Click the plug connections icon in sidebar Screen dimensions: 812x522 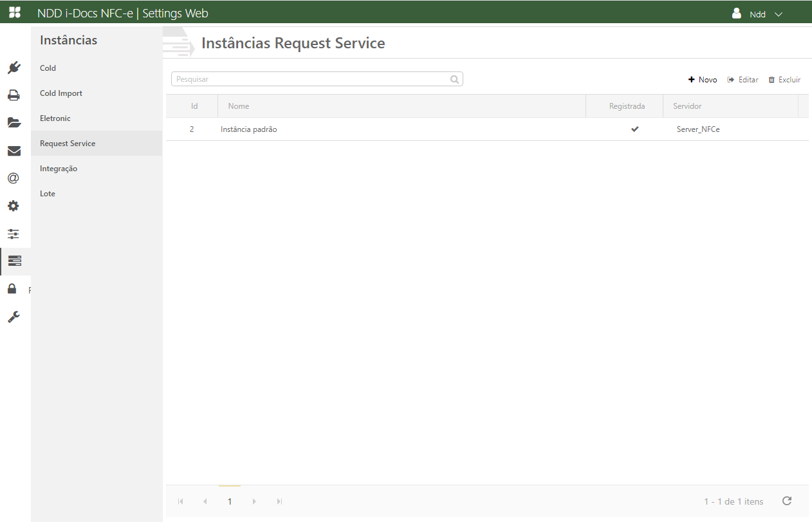point(14,68)
